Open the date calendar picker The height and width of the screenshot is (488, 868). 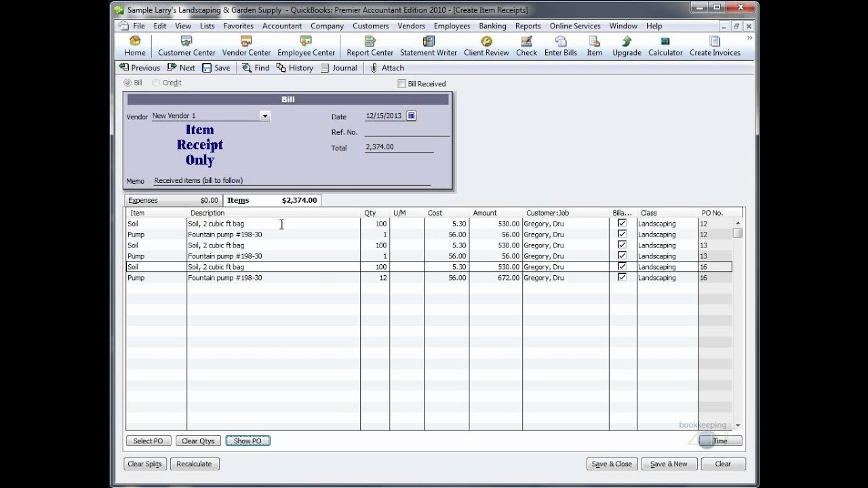411,116
